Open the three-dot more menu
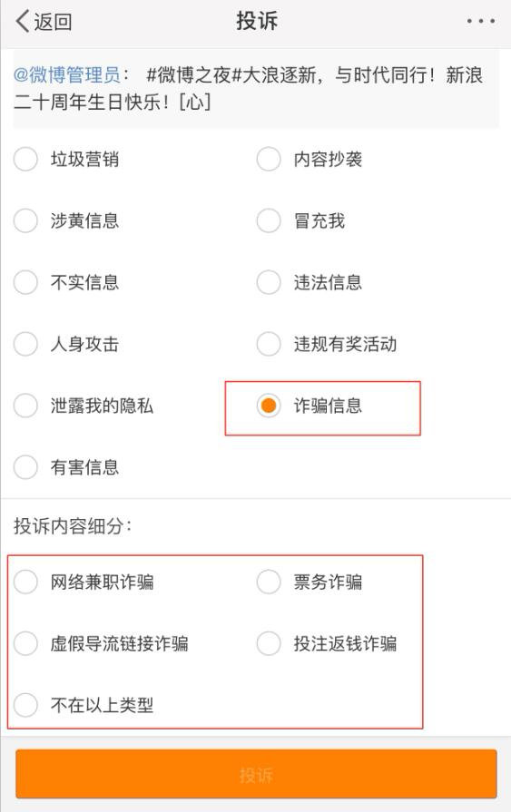Image resolution: width=511 pixels, height=812 pixels. [480, 21]
